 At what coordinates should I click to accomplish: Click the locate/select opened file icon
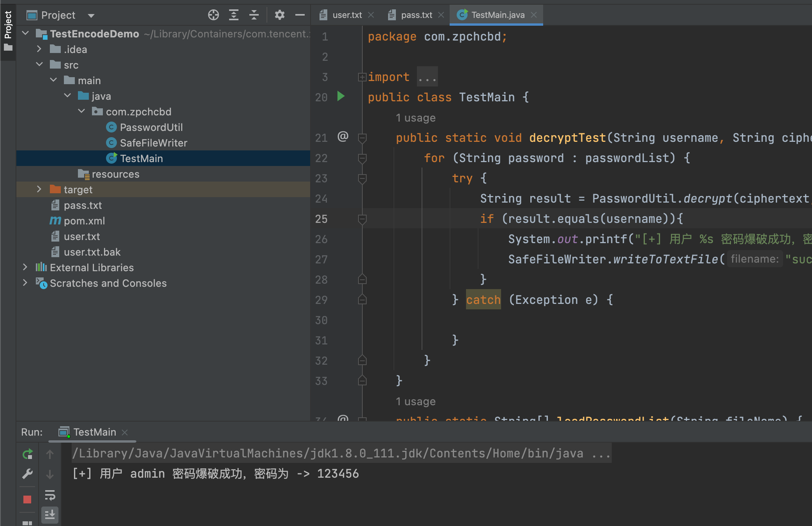pyautogui.click(x=213, y=15)
